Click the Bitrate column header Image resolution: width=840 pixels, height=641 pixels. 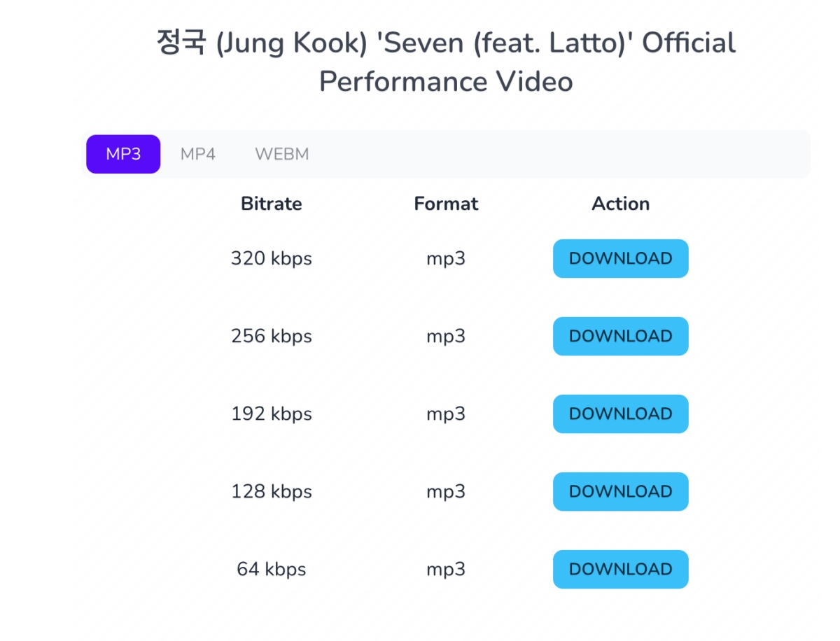(272, 204)
